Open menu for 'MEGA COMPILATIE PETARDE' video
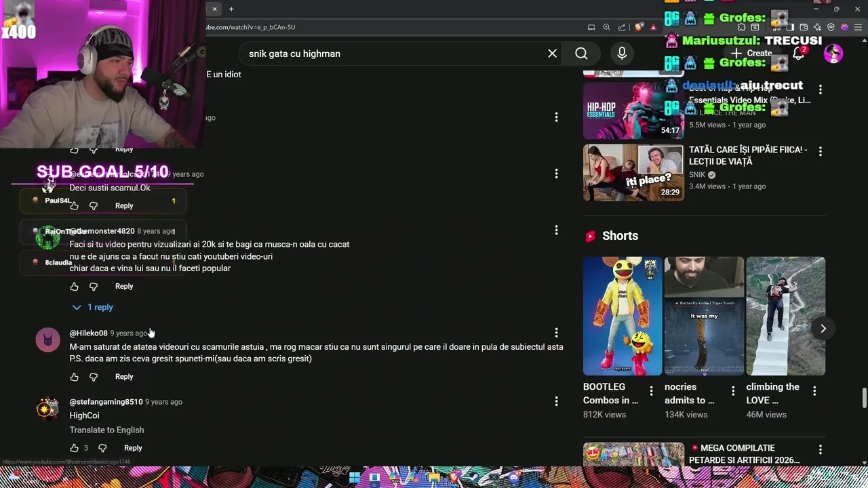 tap(820, 449)
